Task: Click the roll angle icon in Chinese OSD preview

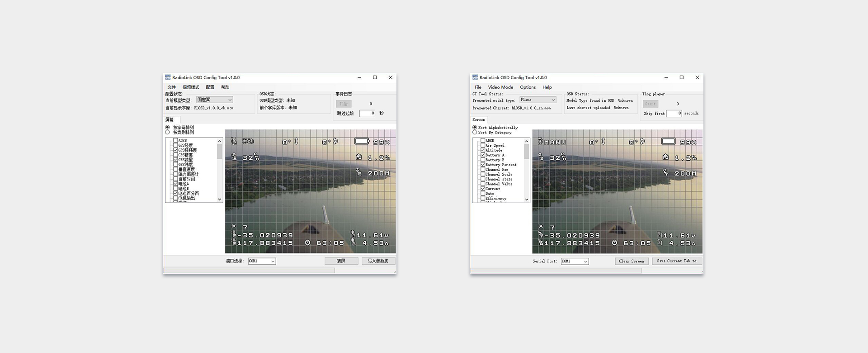Action: click(336, 142)
